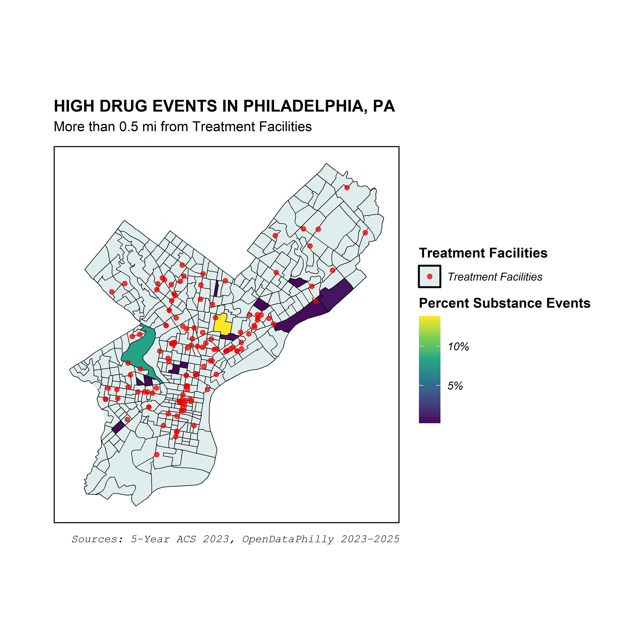
Task: Click the southernmost red treatment facility dot
Action: point(157,455)
